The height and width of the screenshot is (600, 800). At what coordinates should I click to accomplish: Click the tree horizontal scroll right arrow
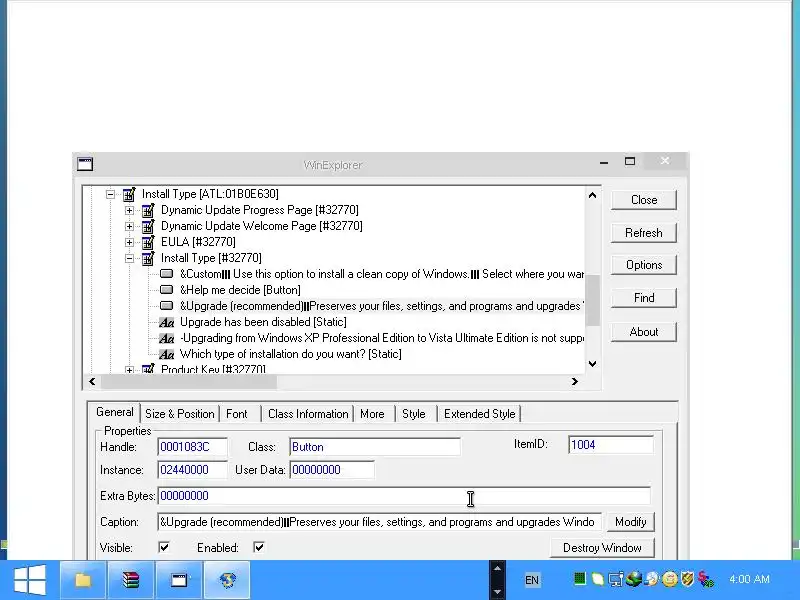click(575, 382)
